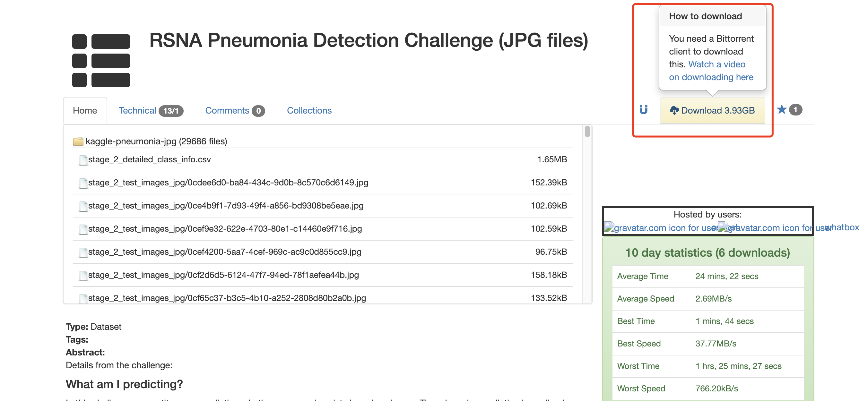Click the kaggle-pneumonia-jpg folder icon
Image resolution: width=868 pixels, height=401 pixels.
pos(78,141)
